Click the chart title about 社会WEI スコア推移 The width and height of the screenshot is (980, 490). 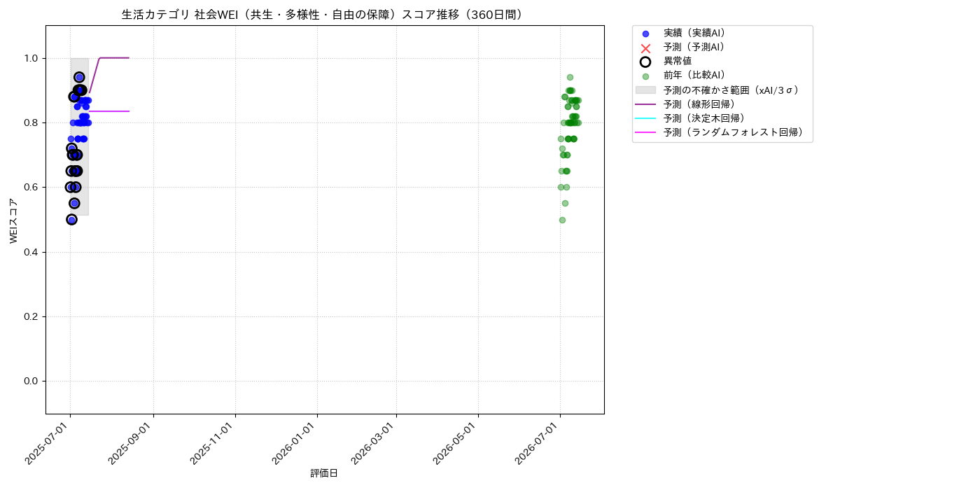(x=325, y=15)
